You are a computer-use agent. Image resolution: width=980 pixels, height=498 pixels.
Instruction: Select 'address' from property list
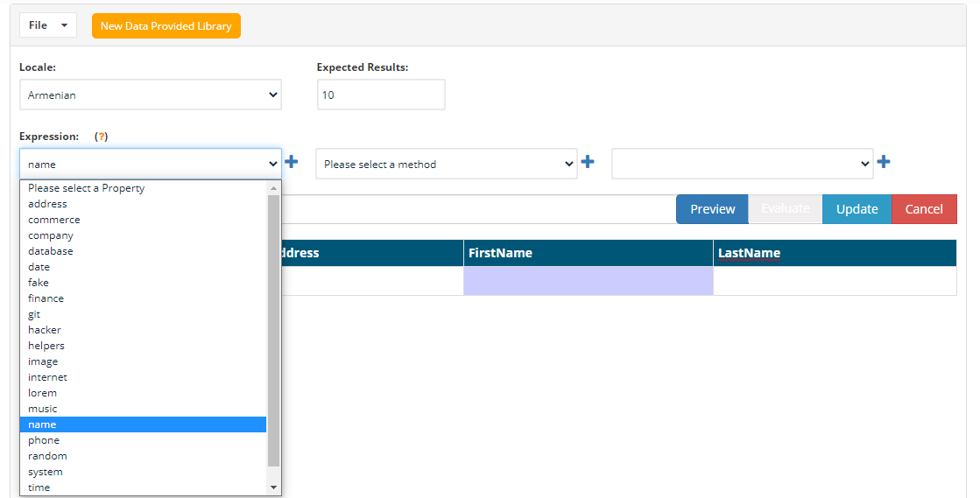coord(47,204)
